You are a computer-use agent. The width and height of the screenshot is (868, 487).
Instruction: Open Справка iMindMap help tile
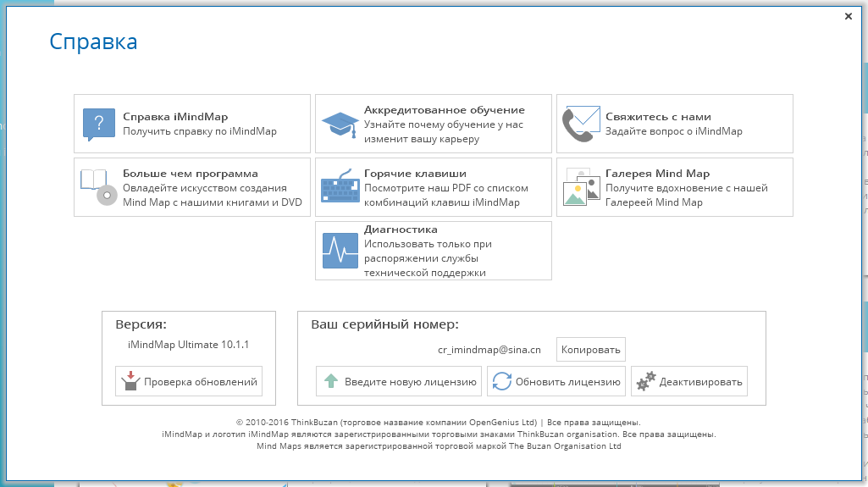click(192, 124)
